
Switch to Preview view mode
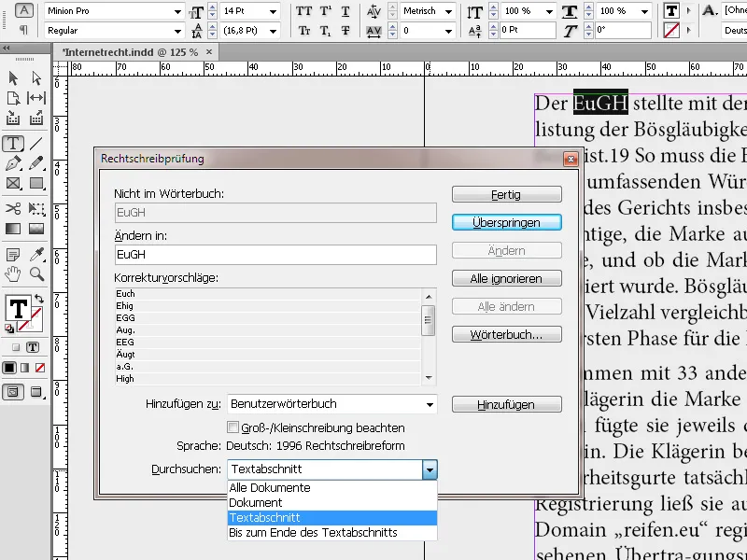tap(36, 392)
